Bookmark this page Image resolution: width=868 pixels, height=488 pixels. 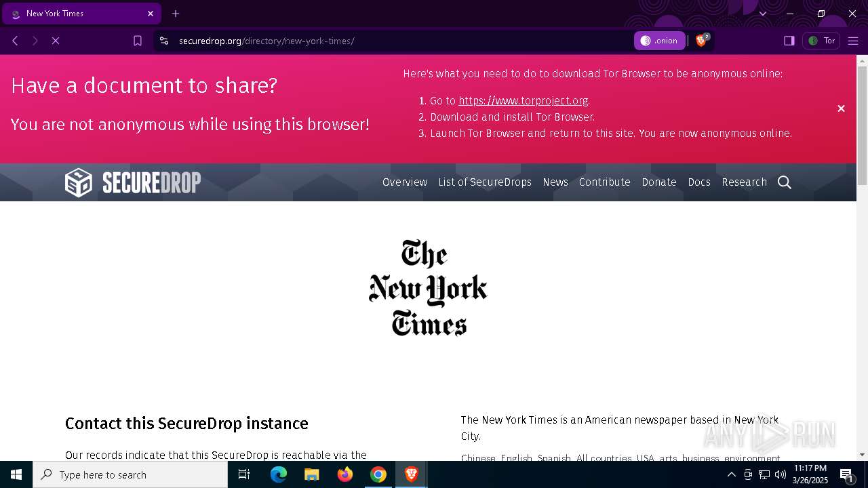[x=138, y=41]
